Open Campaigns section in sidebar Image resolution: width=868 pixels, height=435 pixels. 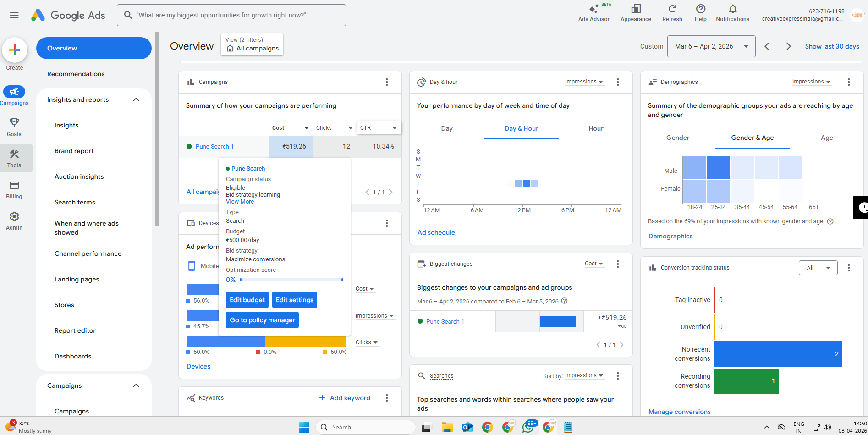coord(14,95)
